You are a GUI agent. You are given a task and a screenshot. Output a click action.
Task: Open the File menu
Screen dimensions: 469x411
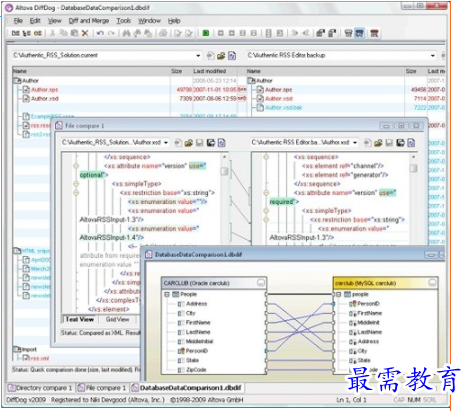(x=18, y=21)
